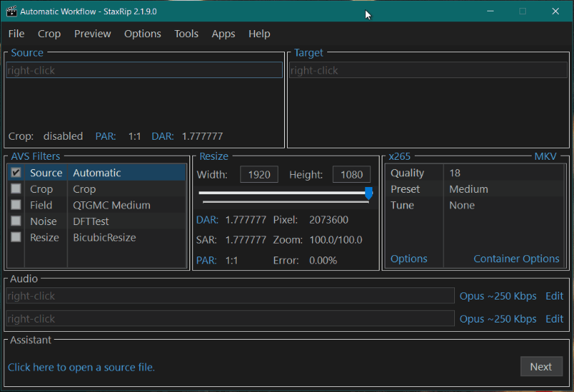Click the Resize panel DAR link

207,220
